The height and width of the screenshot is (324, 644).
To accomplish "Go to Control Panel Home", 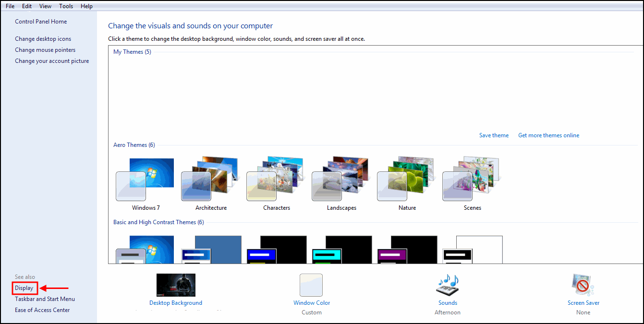I will point(41,22).
